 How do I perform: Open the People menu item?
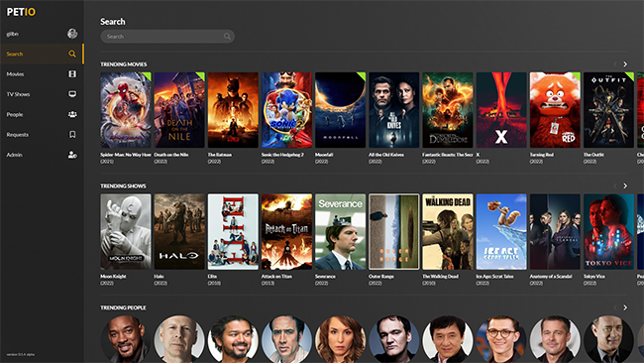point(42,114)
